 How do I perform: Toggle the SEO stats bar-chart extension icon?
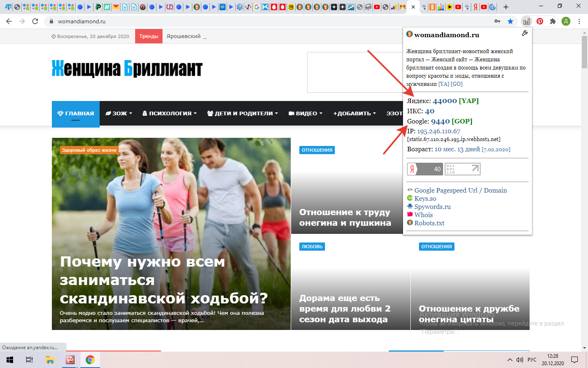coord(527,21)
